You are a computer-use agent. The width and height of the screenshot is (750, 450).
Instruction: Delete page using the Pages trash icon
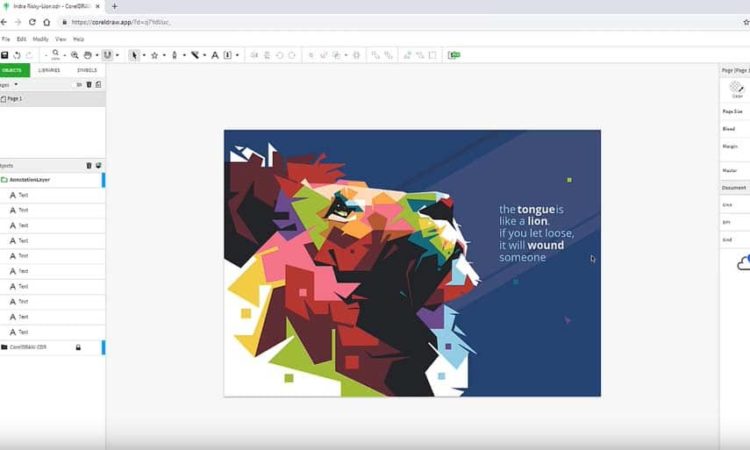pos(89,85)
